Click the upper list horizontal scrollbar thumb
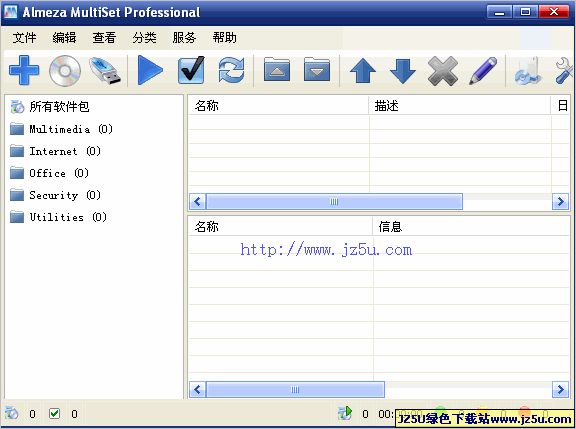The width and height of the screenshot is (576, 429). [x=334, y=201]
